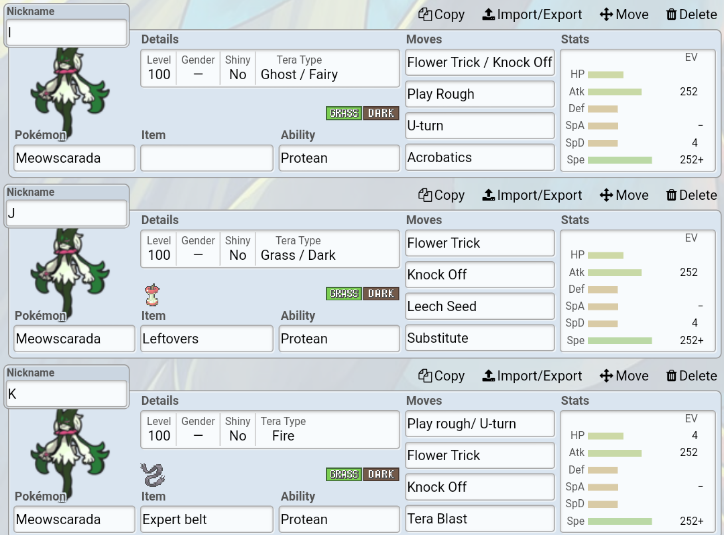
Task: Click the Import/Export icon for set K
Action: click(489, 376)
